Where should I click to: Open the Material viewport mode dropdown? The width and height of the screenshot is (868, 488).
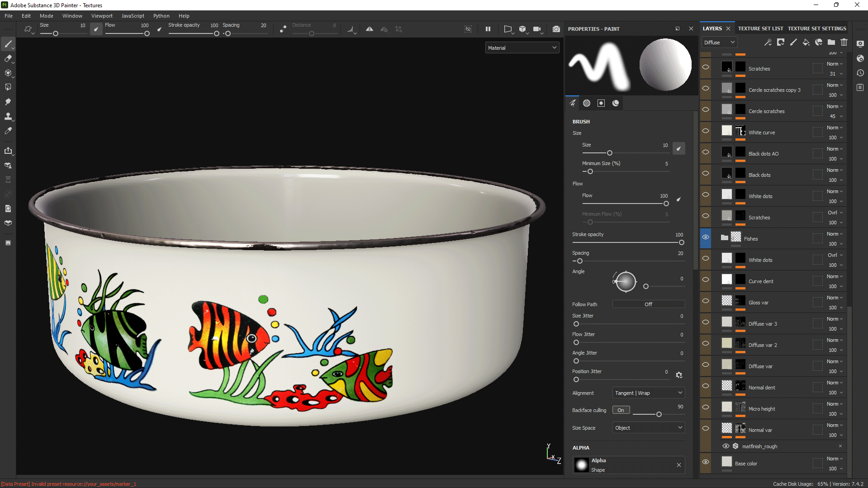pyautogui.click(x=522, y=48)
